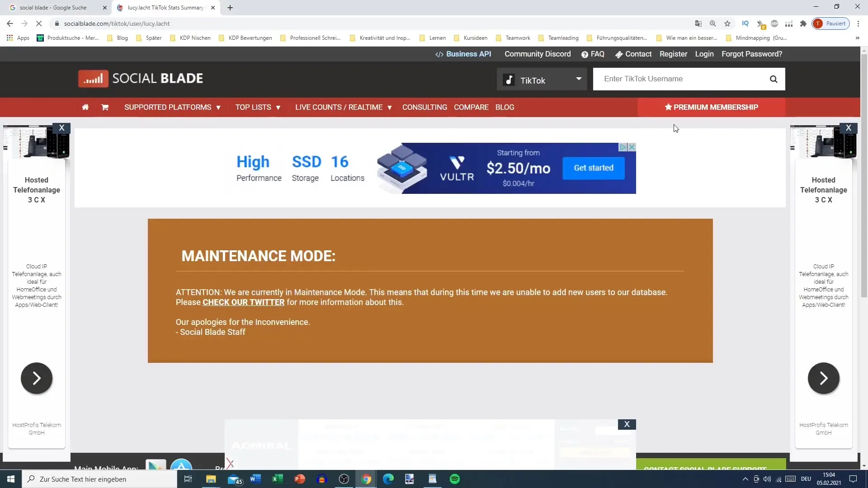Image resolution: width=868 pixels, height=488 pixels.
Task: Launch PowerPoint from the taskbar
Action: pos(300,479)
